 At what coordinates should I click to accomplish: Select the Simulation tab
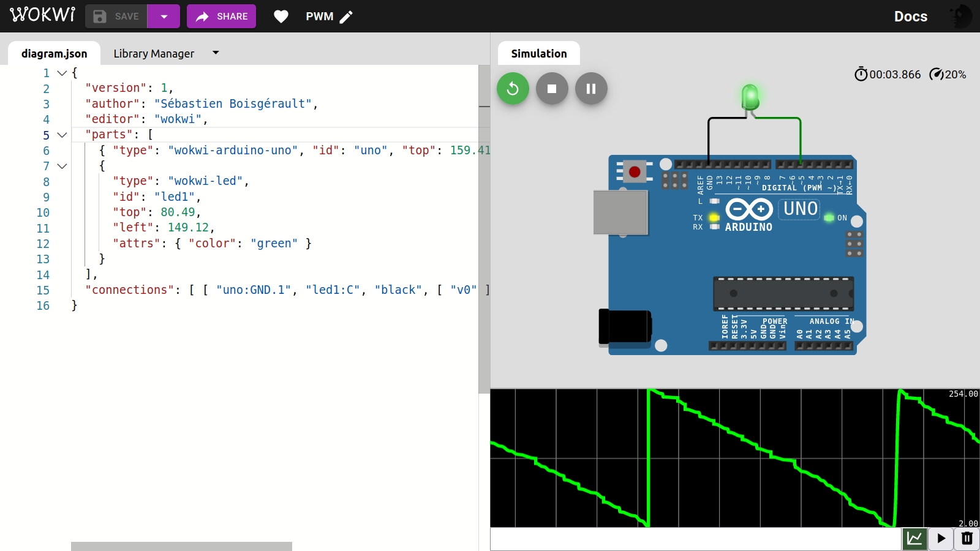[539, 53]
